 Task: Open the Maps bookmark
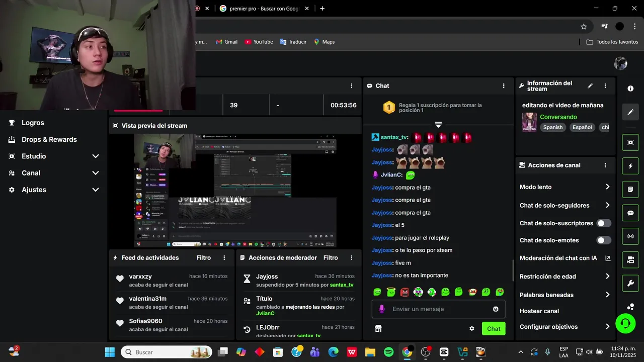pos(324,42)
